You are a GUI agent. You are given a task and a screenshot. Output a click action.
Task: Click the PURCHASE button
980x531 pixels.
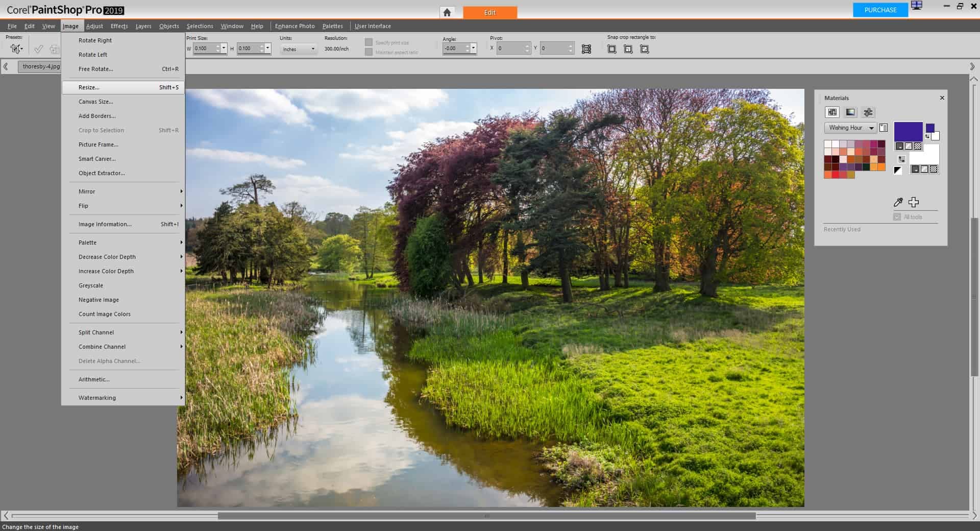point(879,10)
